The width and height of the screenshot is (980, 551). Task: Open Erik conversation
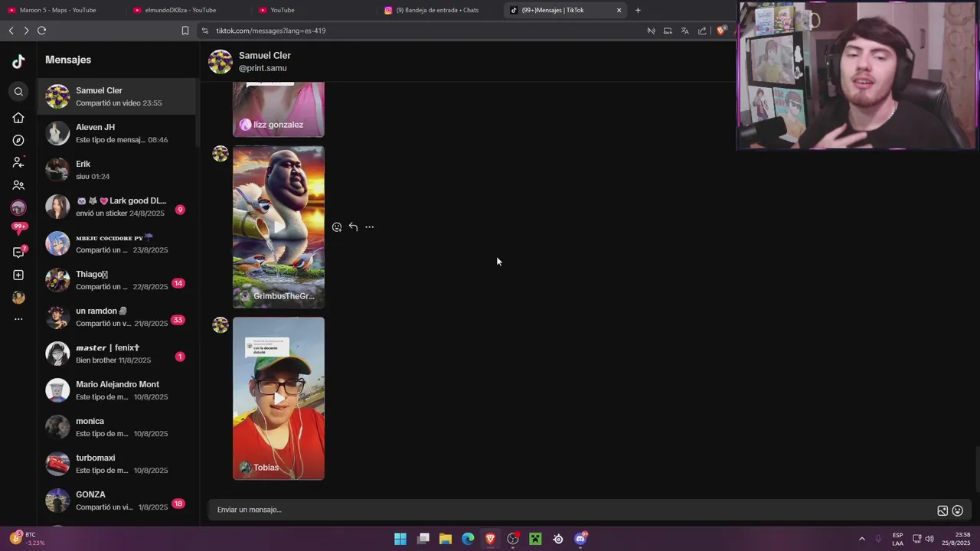[x=116, y=170]
